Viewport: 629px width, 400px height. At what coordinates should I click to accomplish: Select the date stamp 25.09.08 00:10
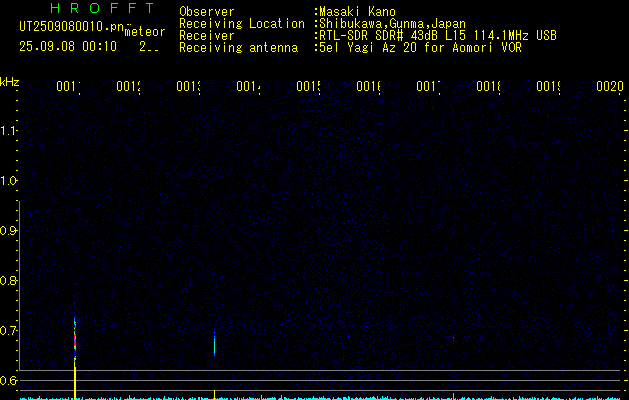pyautogui.click(x=68, y=47)
